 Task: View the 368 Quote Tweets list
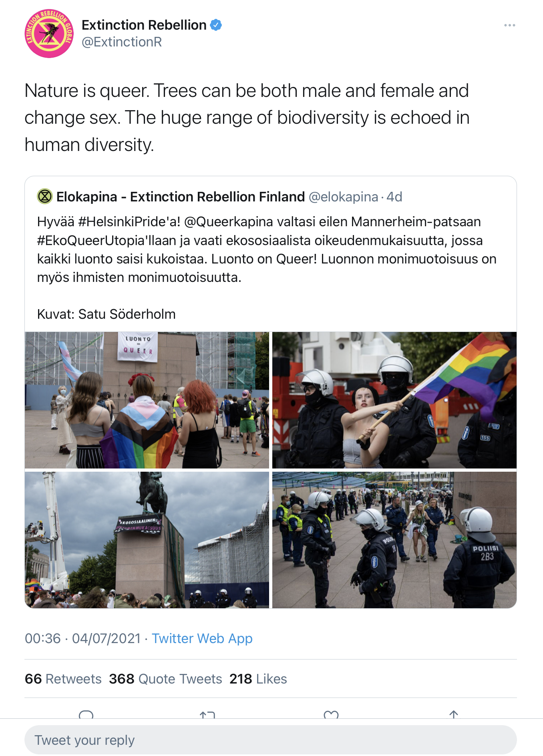point(165,679)
